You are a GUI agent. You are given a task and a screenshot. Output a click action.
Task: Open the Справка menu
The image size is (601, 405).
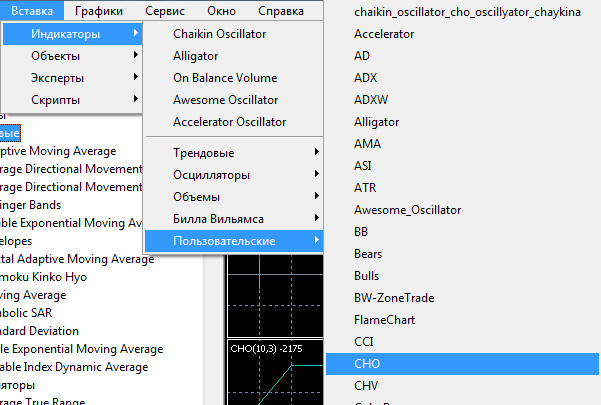pyautogui.click(x=281, y=11)
